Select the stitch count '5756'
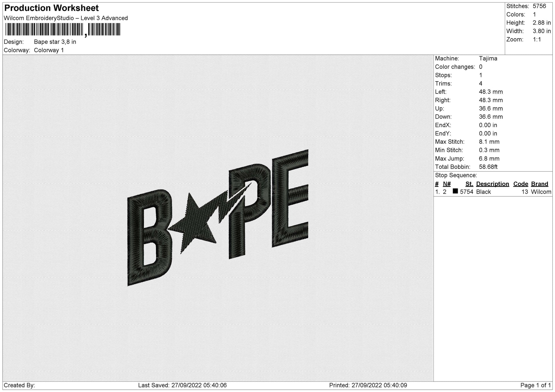 pos(539,6)
